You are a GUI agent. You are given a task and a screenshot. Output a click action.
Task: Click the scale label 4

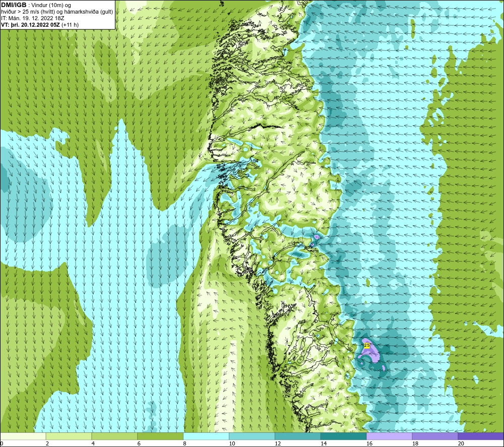pyautogui.click(x=93, y=443)
